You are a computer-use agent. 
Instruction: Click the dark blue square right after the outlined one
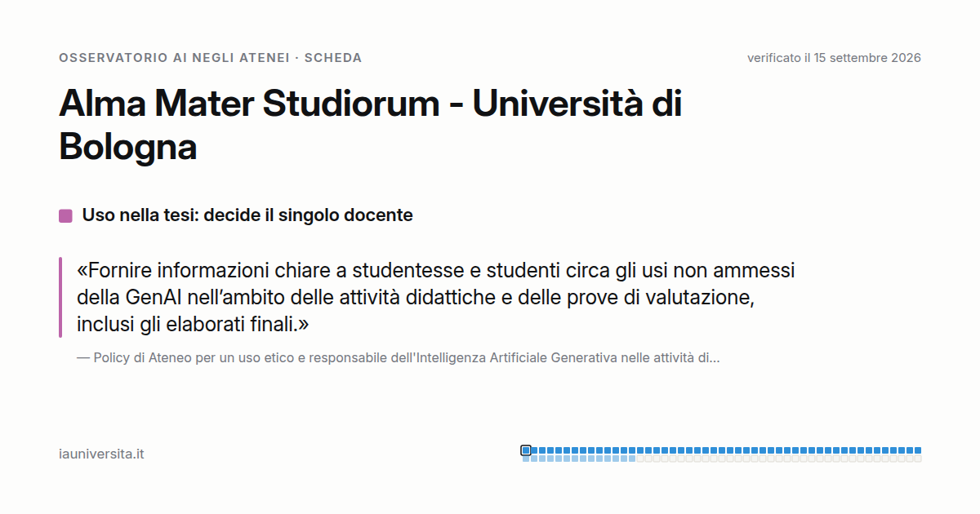click(534, 450)
